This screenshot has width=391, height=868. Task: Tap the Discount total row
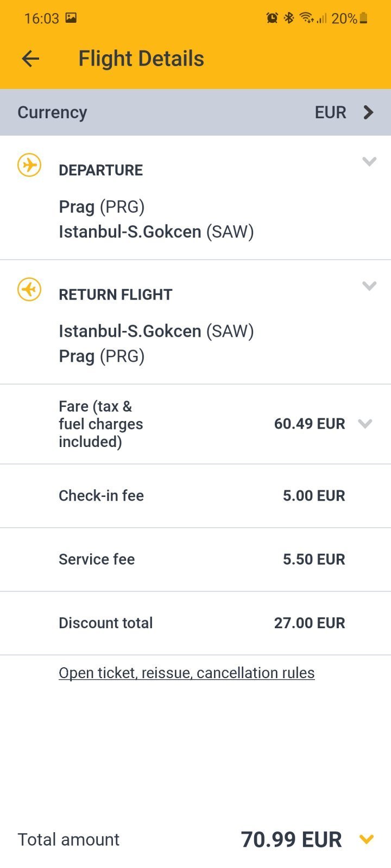[x=195, y=623]
